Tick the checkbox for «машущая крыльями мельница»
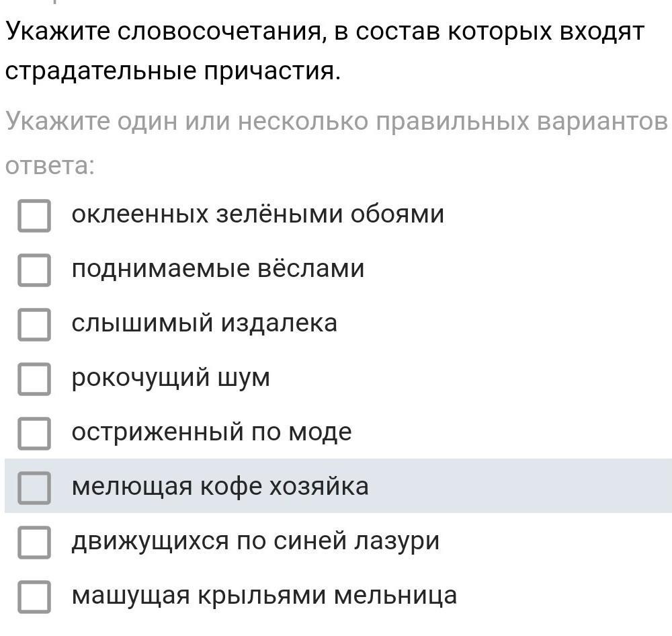The height and width of the screenshot is (636, 672). click(34, 596)
